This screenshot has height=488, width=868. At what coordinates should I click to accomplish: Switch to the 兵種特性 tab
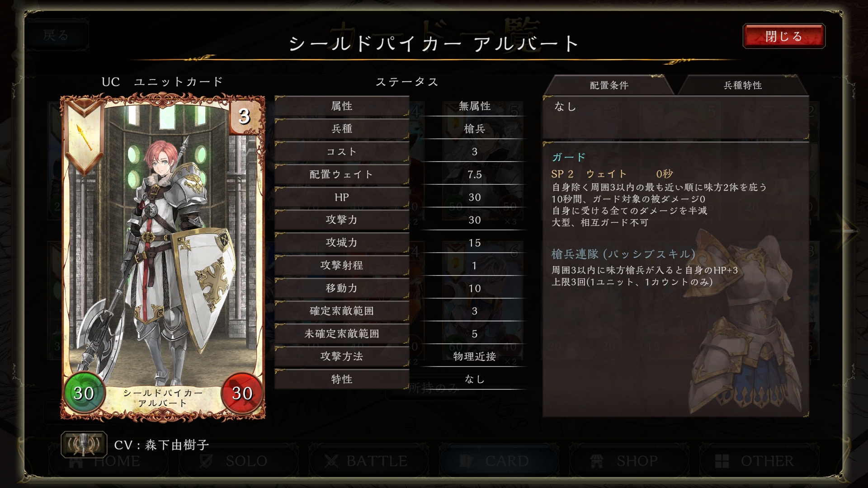click(x=742, y=85)
